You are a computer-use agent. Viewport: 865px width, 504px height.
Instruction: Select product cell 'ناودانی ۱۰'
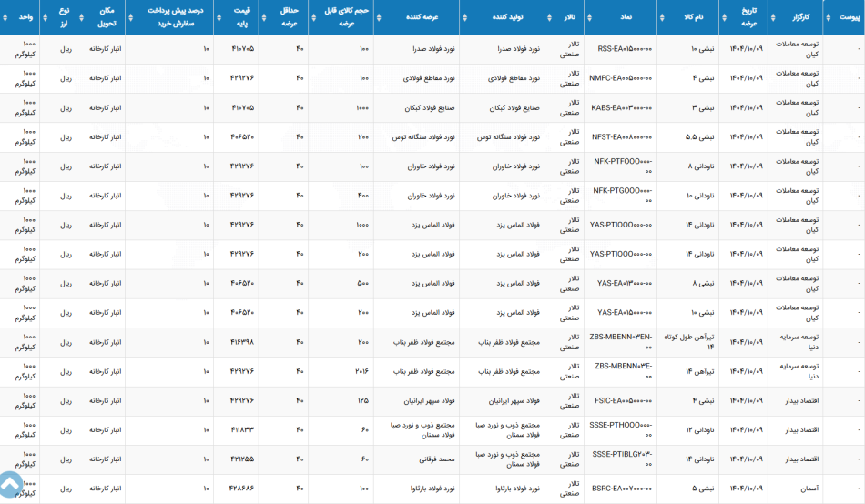[700, 196]
